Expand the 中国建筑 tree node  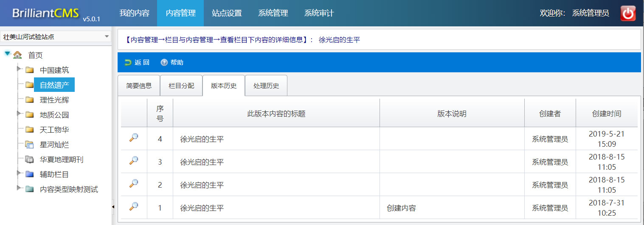[19, 69]
